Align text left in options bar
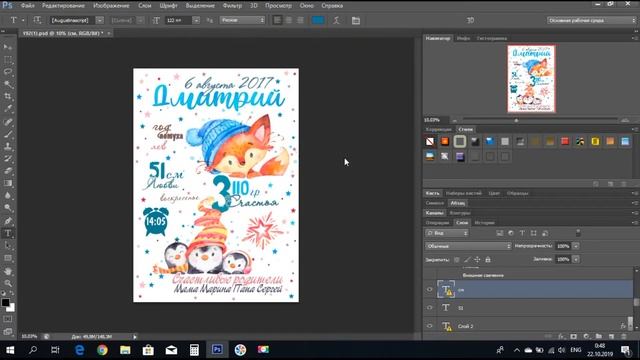The width and height of the screenshot is (640, 360). [277, 20]
